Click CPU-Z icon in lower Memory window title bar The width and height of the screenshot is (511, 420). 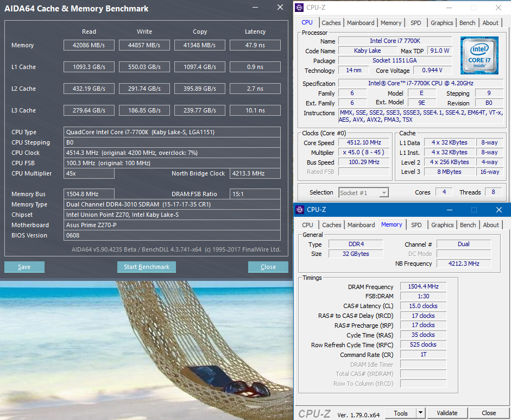click(x=300, y=210)
